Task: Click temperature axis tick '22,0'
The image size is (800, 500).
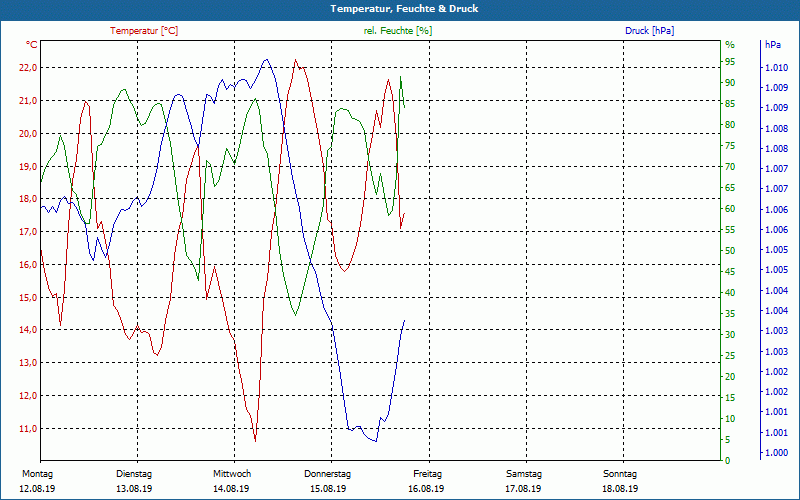Action: point(29,68)
